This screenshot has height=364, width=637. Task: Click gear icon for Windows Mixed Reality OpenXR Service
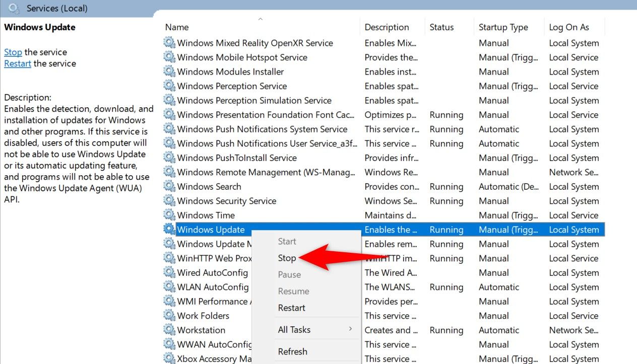point(169,43)
